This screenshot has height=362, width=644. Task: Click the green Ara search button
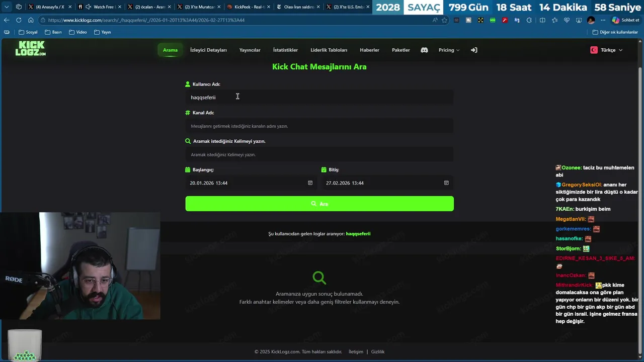(319, 204)
